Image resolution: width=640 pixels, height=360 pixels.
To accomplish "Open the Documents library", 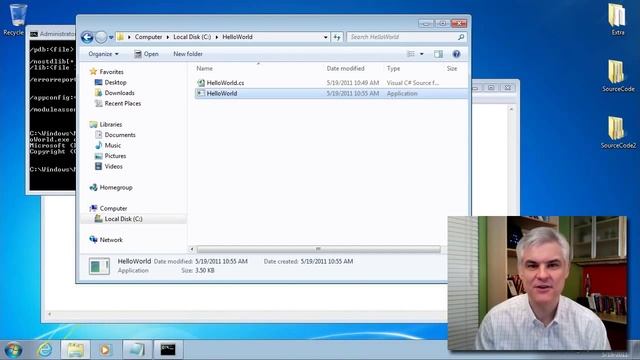I will (120, 135).
